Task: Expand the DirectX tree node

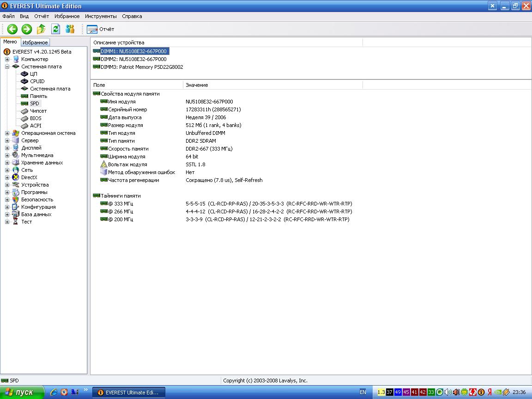Action: (x=7, y=177)
